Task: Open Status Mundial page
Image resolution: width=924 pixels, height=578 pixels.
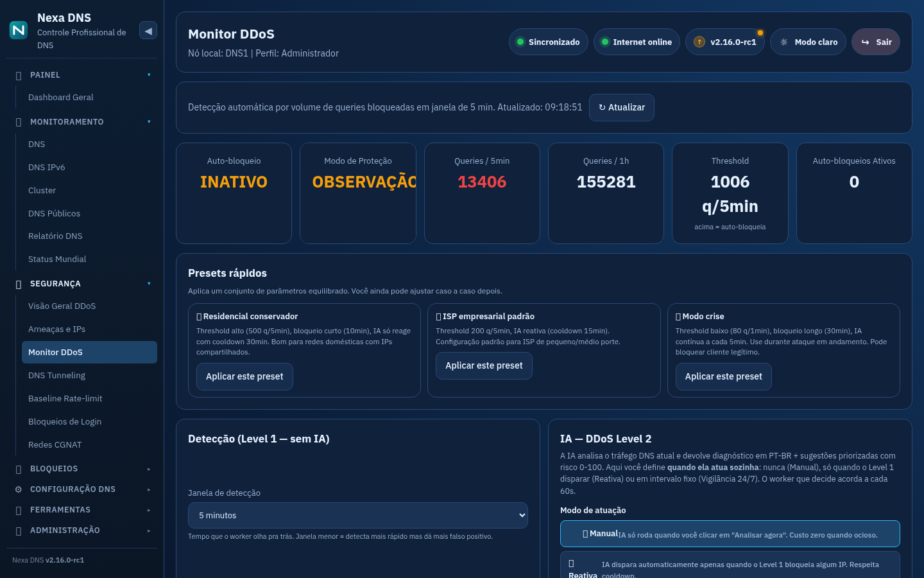Action: pos(89,259)
